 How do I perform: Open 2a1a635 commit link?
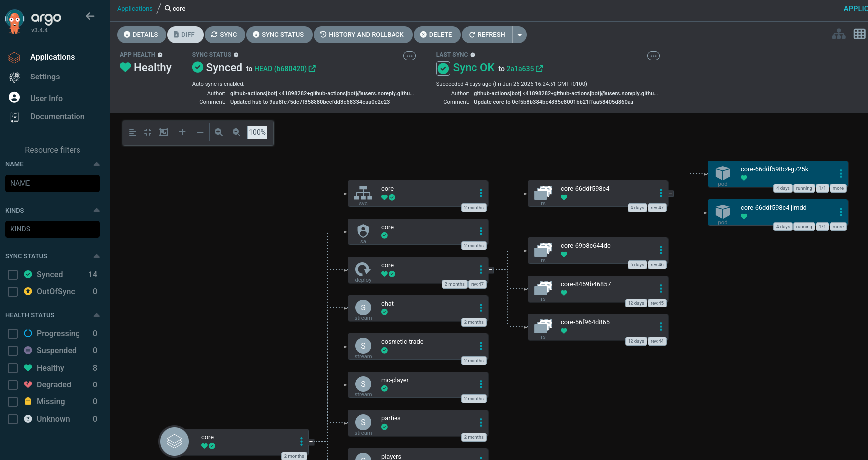click(524, 69)
